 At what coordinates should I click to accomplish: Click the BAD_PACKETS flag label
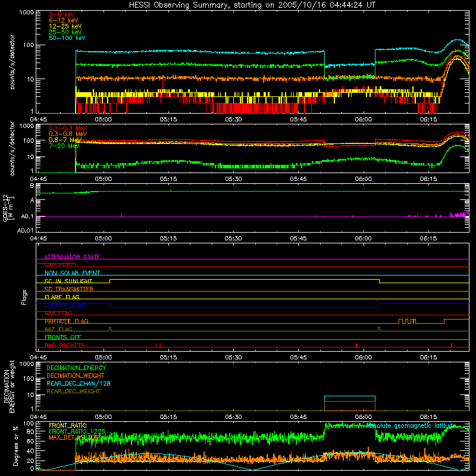tap(65, 345)
